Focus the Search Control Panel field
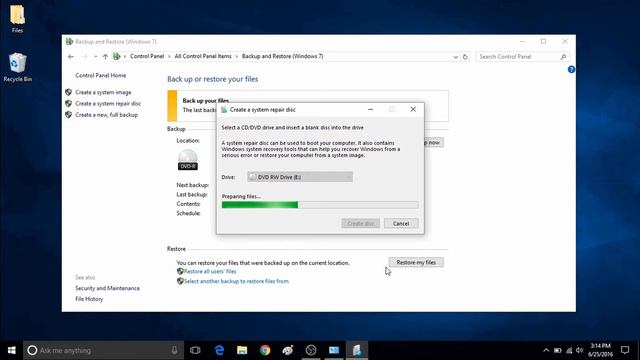The height and width of the screenshot is (360, 640). pos(518,57)
